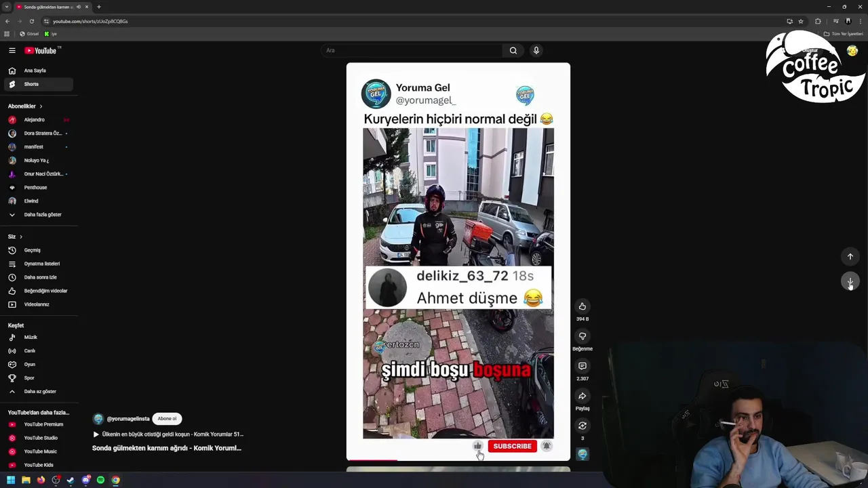The image size is (868, 488).
Task: Open the @yorumagelinsta channel link
Action: point(128,419)
